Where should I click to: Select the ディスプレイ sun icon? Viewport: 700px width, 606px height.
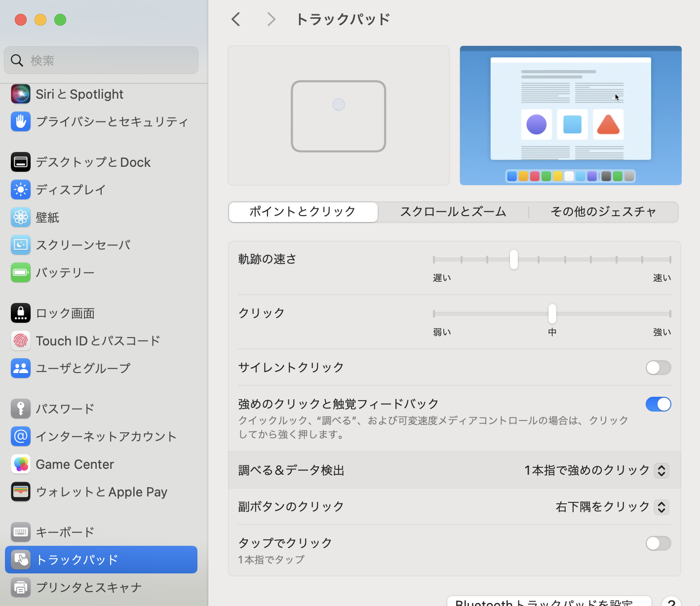(x=20, y=189)
